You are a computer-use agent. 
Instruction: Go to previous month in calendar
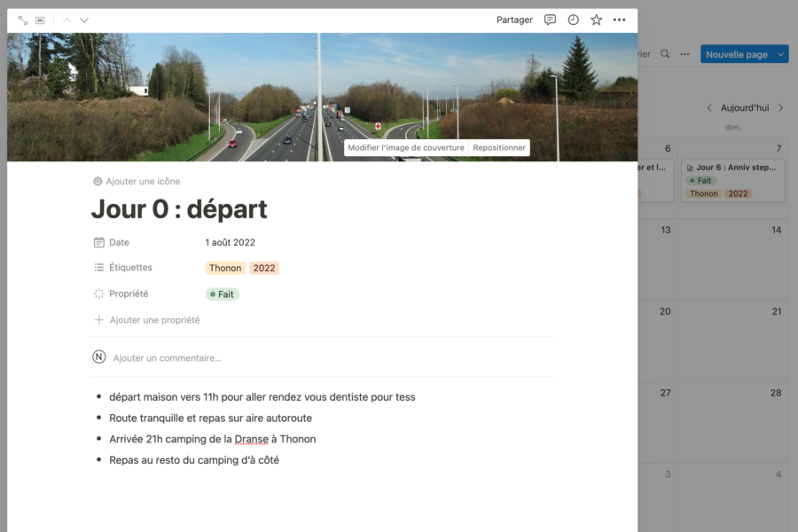tap(709, 108)
